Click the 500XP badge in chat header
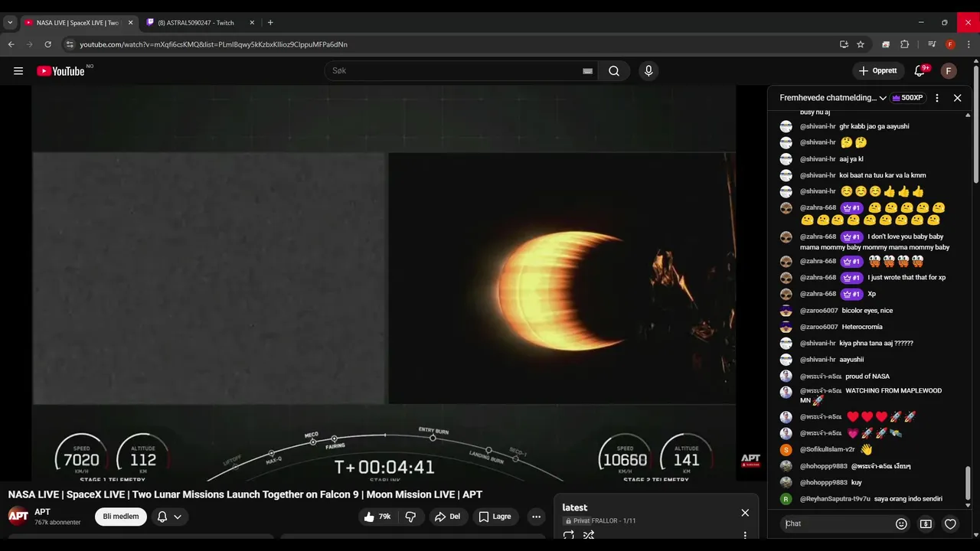The image size is (980, 551). [x=908, y=98]
